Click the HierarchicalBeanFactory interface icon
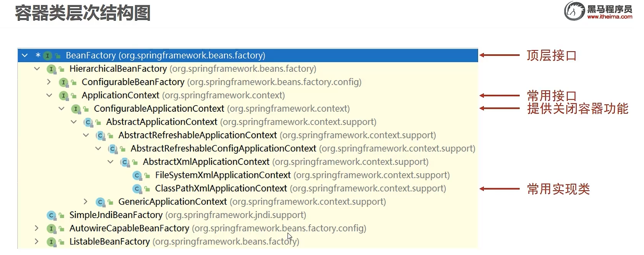The height and width of the screenshot is (255, 644). coord(51,69)
